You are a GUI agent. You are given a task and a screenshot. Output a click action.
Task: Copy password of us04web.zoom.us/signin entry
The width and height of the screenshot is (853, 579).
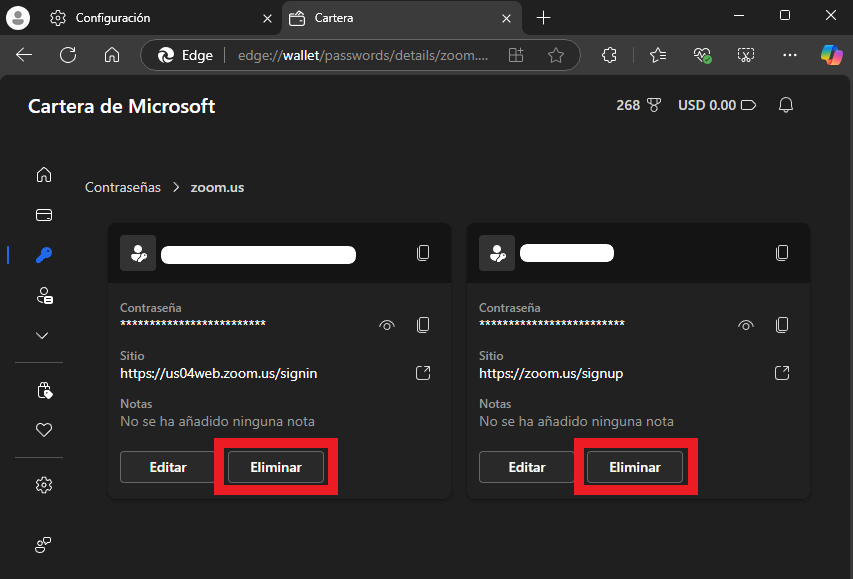click(423, 325)
